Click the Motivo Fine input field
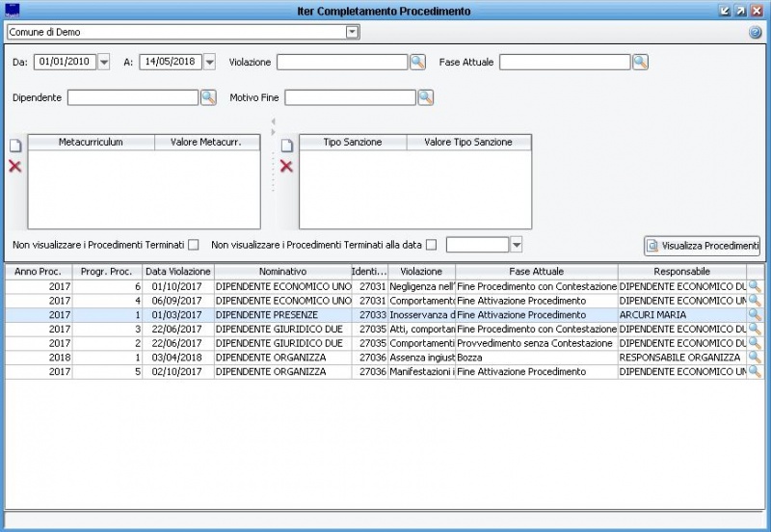This screenshot has width=771, height=532. [x=350, y=97]
